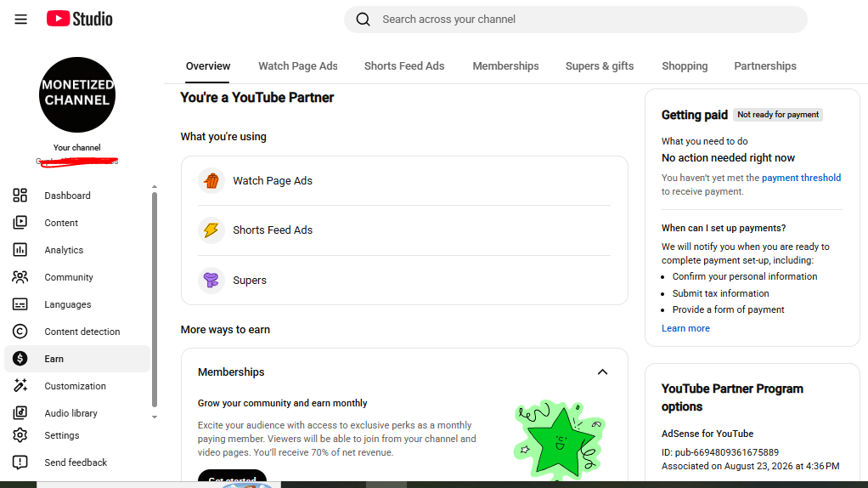Switch to the Memberships tab
This screenshot has height=488, width=868.
tap(505, 66)
